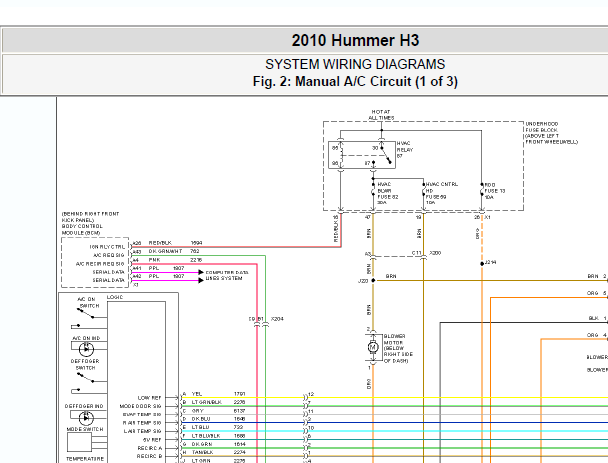Click the "LOW REF" signal label

point(149,398)
